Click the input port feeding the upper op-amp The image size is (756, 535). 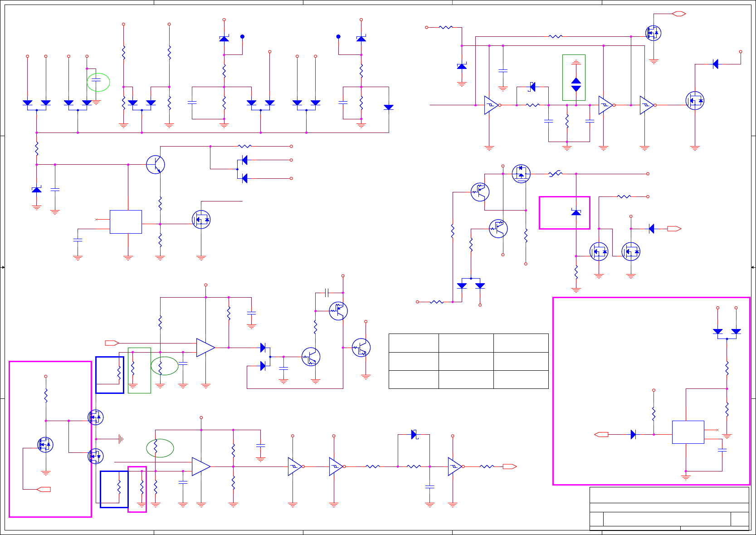tap(112, 343)
